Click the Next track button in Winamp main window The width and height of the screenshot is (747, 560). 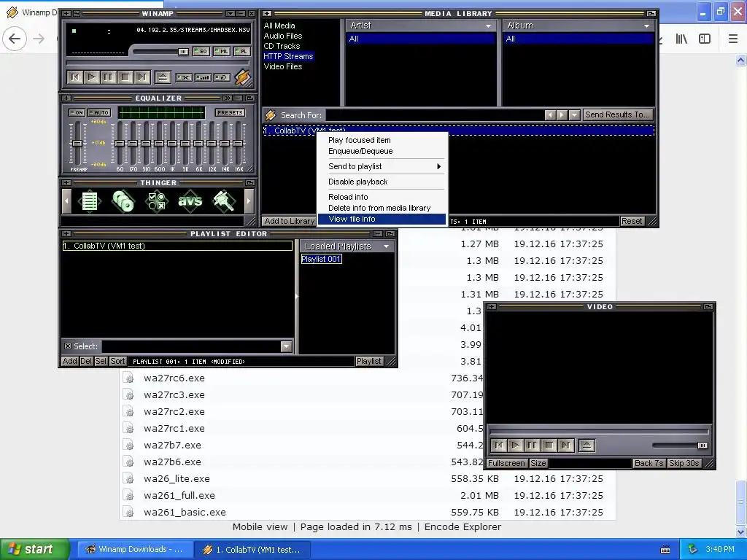(x=142, y=77)
